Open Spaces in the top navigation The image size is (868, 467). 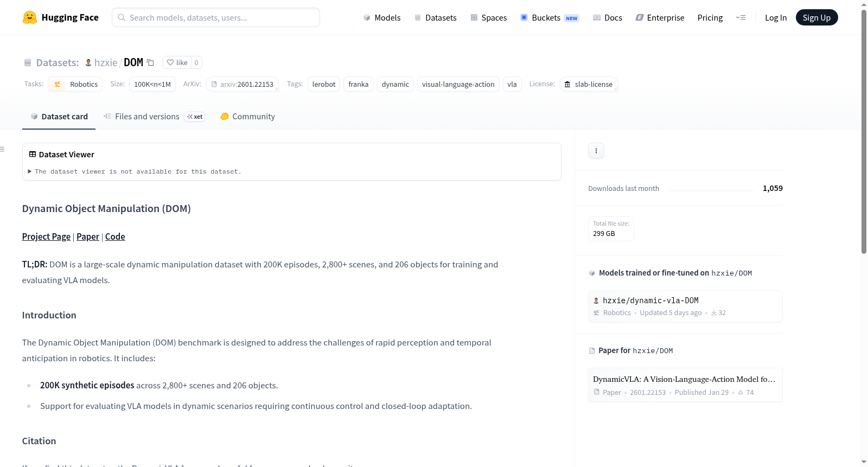tap(489, 17)
